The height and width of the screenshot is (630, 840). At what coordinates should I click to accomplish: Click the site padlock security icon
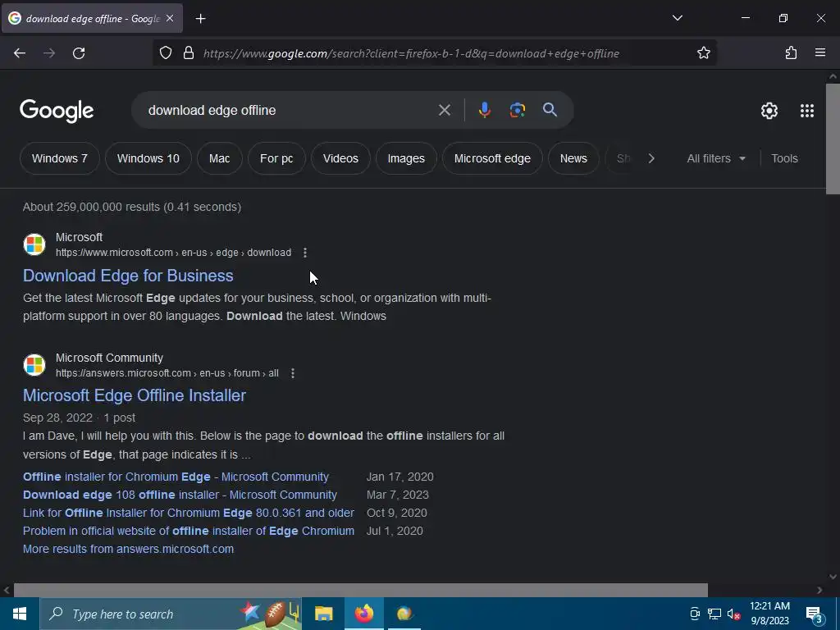click(x=189, y=53)
